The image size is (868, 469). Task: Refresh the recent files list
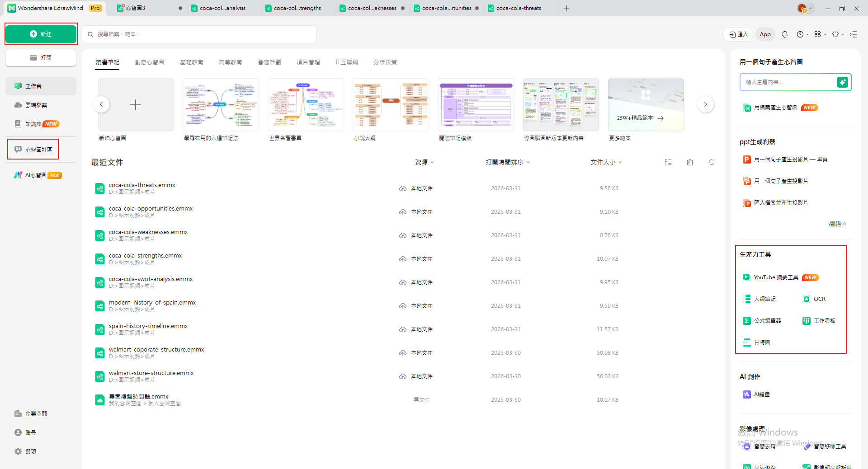click(712, 162)
